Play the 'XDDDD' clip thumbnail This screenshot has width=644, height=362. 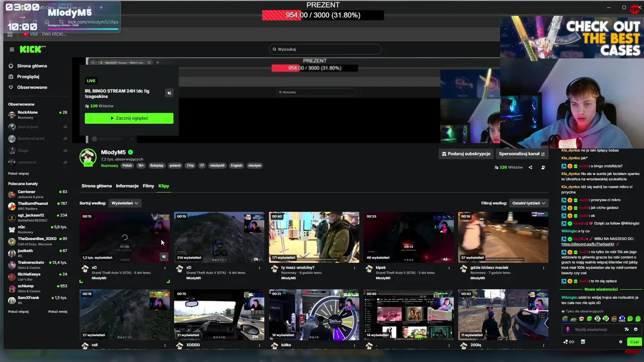[x=219, y=315]
